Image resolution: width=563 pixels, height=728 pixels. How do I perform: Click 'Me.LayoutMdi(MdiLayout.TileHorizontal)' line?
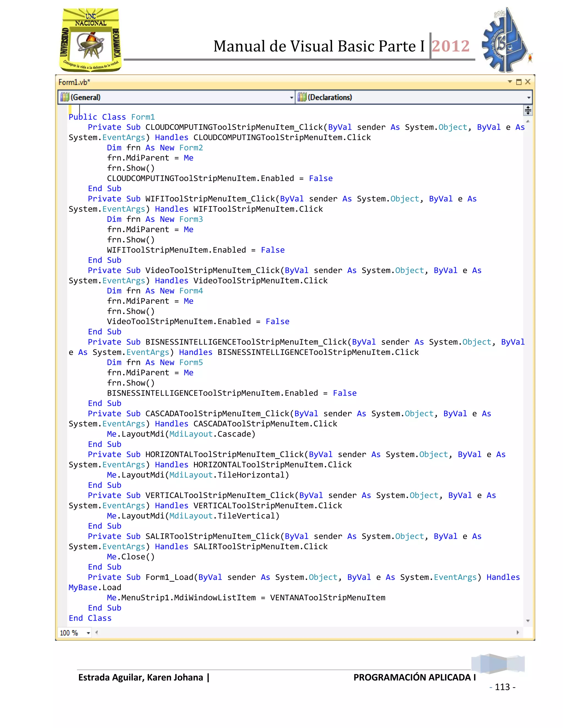pyautogui.click(x=198, y=475)
